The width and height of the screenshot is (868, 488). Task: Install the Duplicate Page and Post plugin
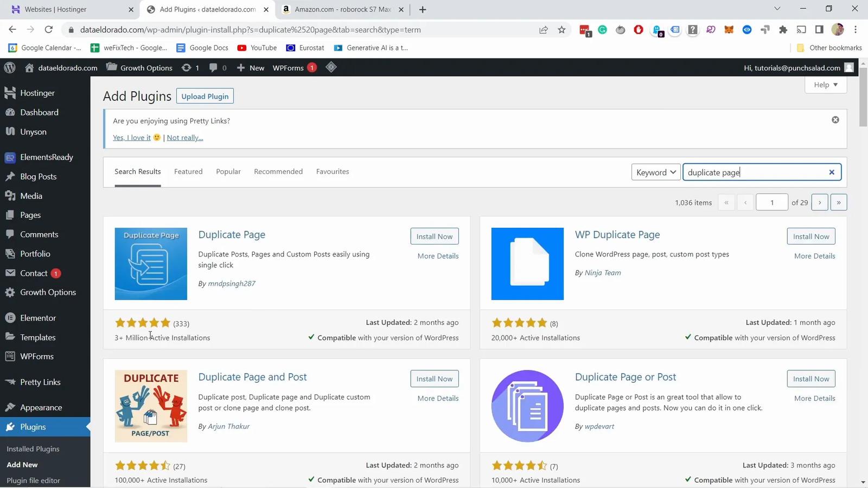pyautogui.click(x=435, y=379)
